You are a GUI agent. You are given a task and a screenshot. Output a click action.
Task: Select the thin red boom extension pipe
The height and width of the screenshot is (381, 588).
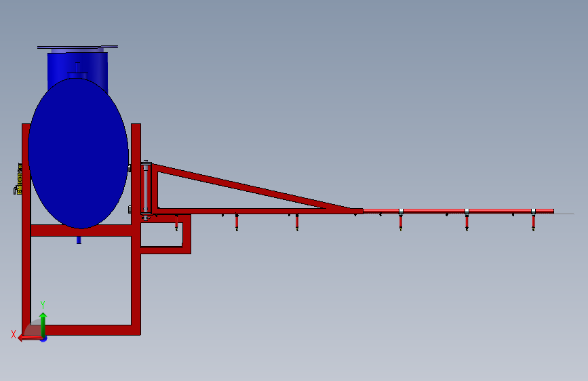(x=458, y=211)
